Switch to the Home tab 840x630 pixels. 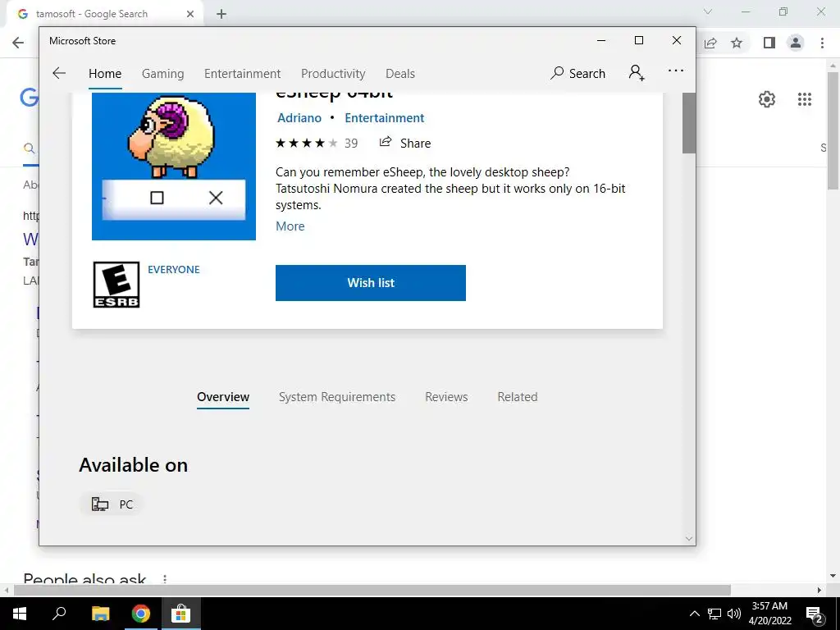(105, 73)
